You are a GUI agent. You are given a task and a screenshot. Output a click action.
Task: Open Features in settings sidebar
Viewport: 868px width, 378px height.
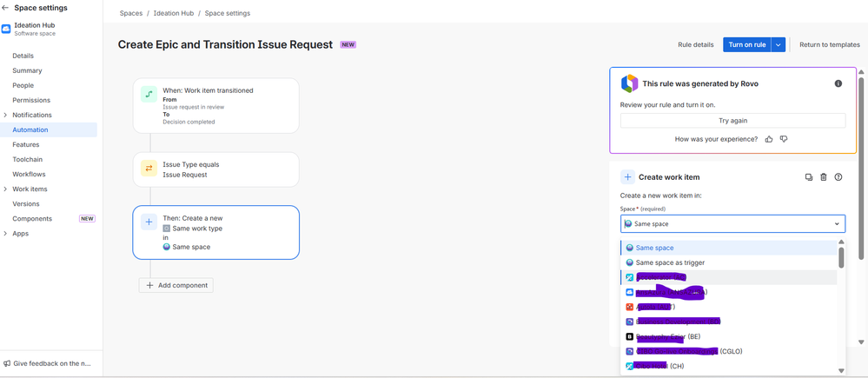click(x=26, y=144)
